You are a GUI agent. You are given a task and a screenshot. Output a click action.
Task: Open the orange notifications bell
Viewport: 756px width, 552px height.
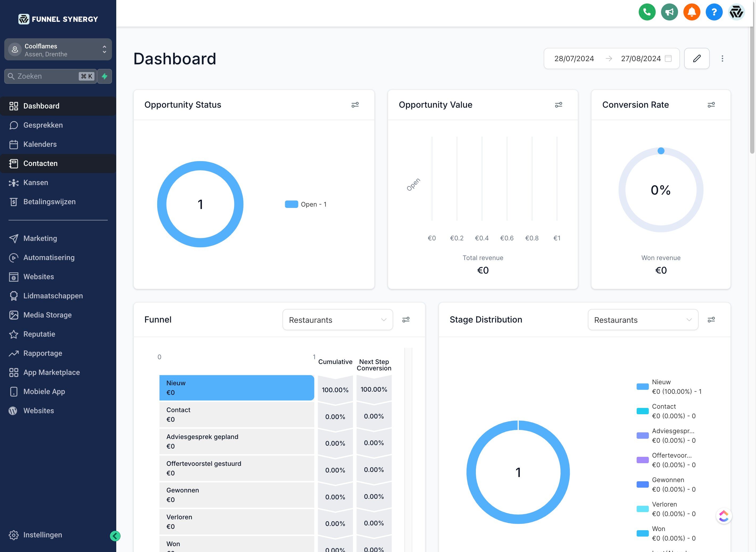click(x=692, y=12)
